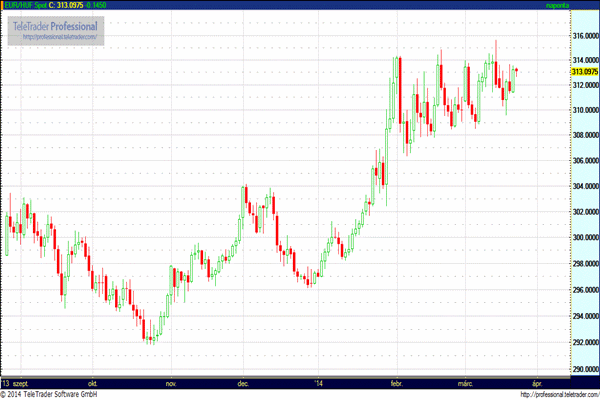
Task: Select the okt month marker on timeline
Action: tap(92, 383)
